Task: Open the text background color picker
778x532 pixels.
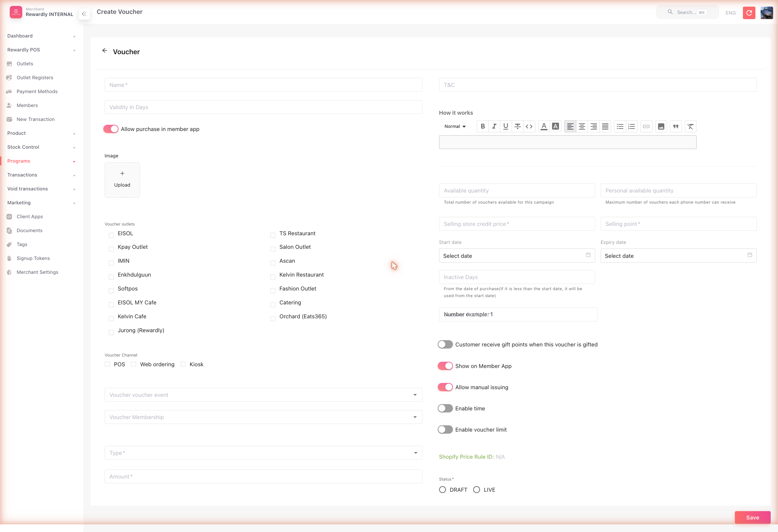Action: coord(556,126)
